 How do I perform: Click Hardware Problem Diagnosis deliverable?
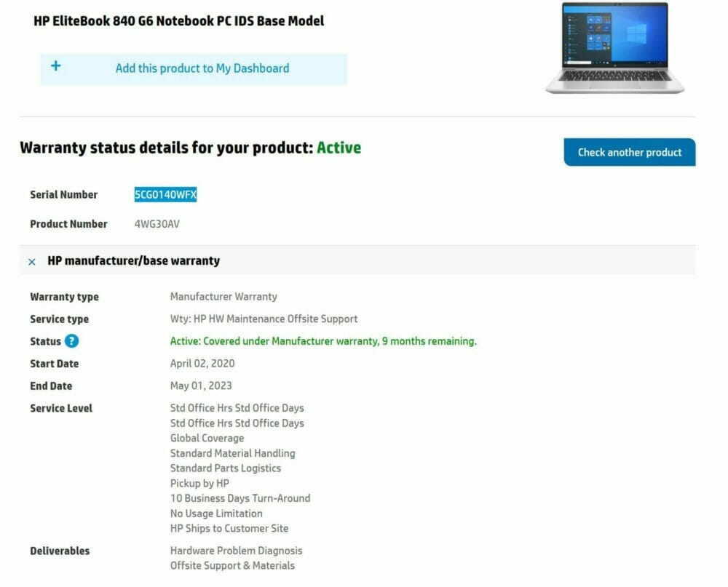click(x=236, y=551)
